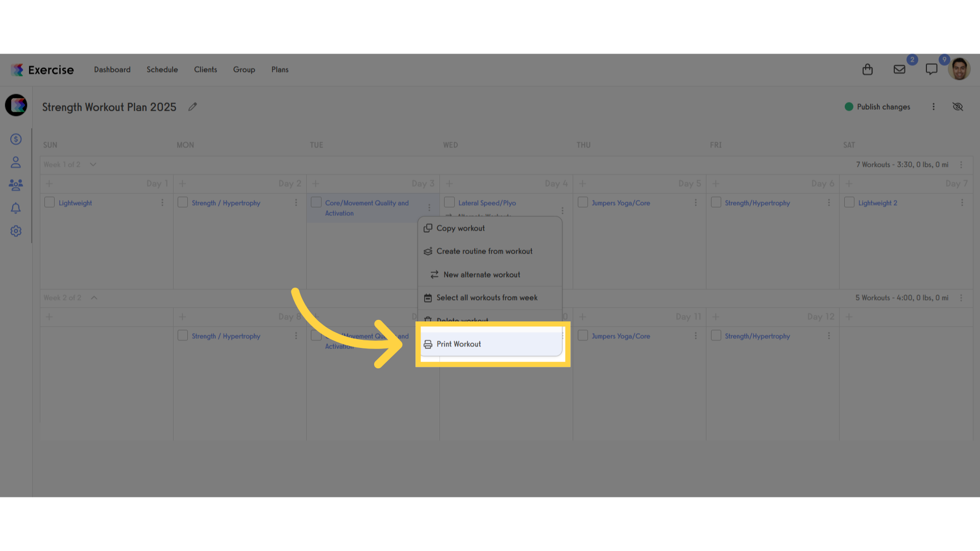
Task: Toggle the hidden eye visibility icon
Action: pos(958,107)
